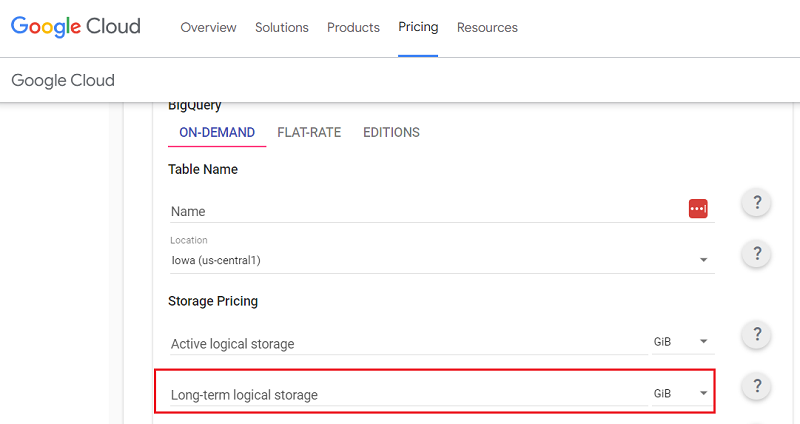800x424 pixels.
Task: Open the Overview navigation item
Action: pos(208,28)
